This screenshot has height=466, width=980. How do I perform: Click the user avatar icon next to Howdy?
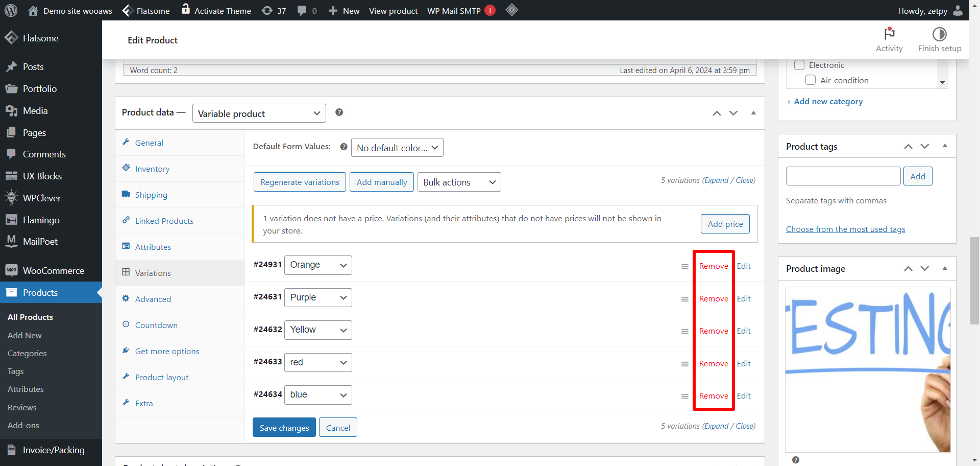point(958,10)
